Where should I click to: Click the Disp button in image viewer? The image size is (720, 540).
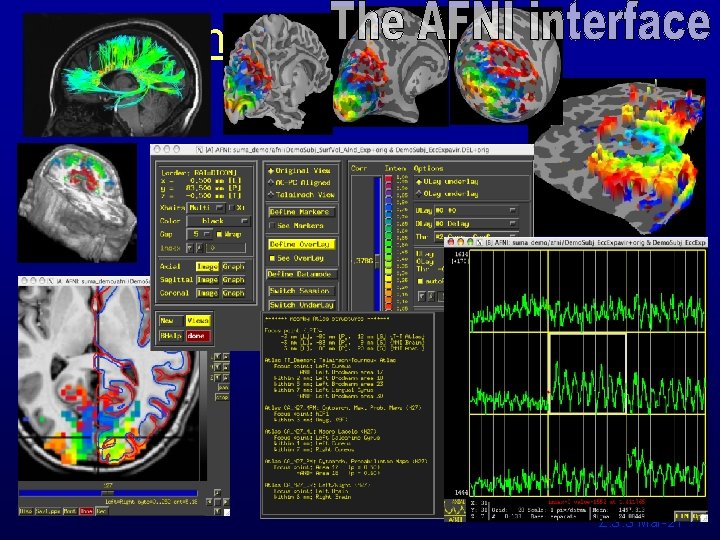pyautogui.click(x=26, y=511)
